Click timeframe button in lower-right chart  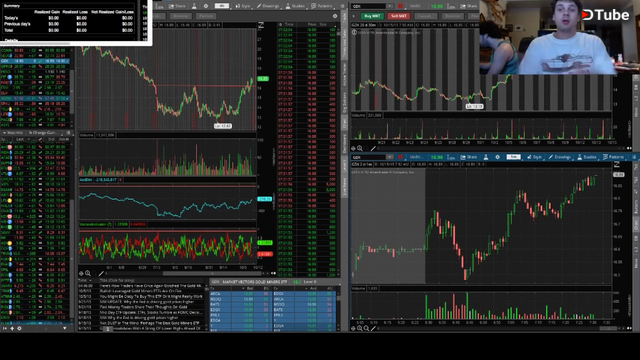pyautogui.click(x=513, y=157)
